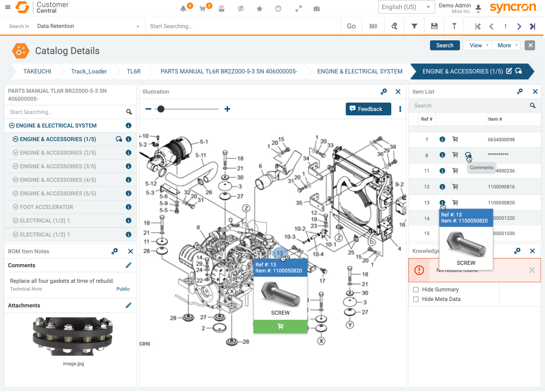
Task: Click the Go button
Action: pyautogui.click(x=351, y=26)
